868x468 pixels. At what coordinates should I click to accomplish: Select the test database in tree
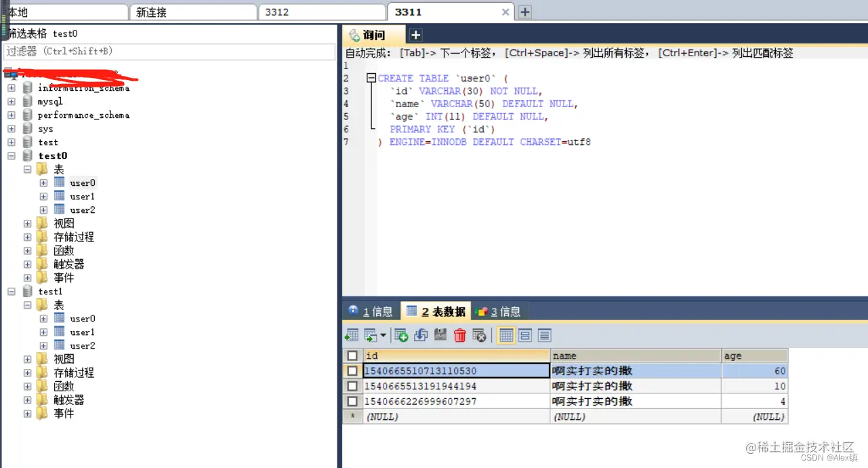[48, 142]
